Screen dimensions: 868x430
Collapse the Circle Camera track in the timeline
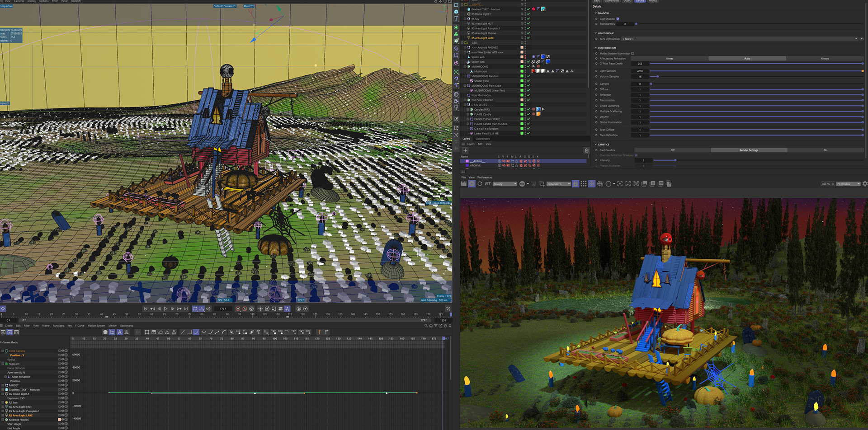pos(2,351)
